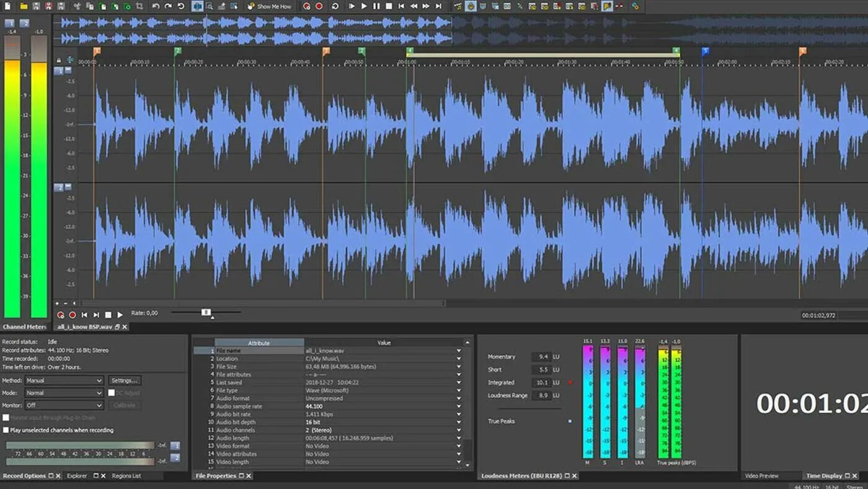Screen dimensions: 868x489
Task: Open the Mode dropdown set to Normal
Action: click(64, 393)
